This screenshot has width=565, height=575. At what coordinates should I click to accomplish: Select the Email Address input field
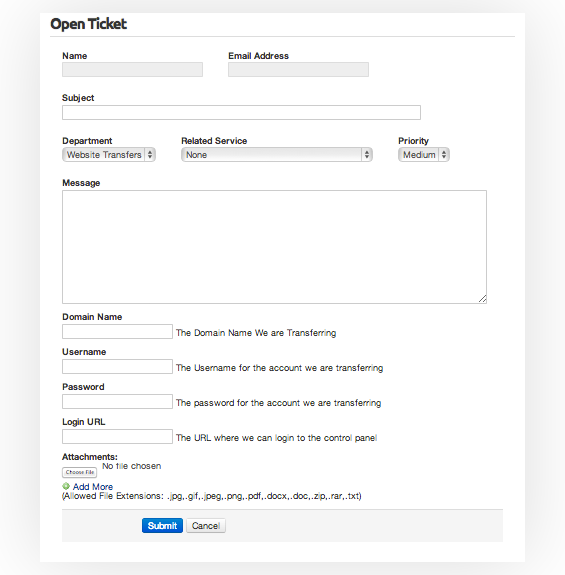(x=298, y=70)
